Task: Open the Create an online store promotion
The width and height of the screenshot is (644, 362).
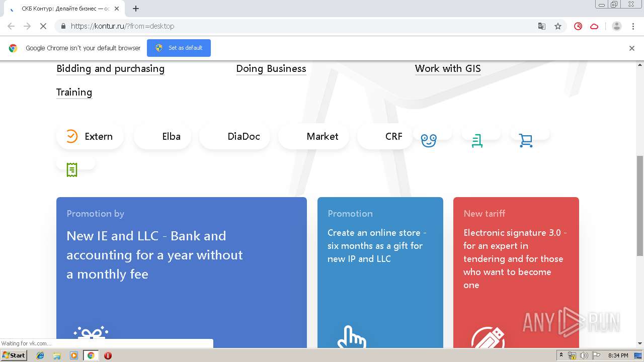Action: pyautogui.click(x=380, y=272)
